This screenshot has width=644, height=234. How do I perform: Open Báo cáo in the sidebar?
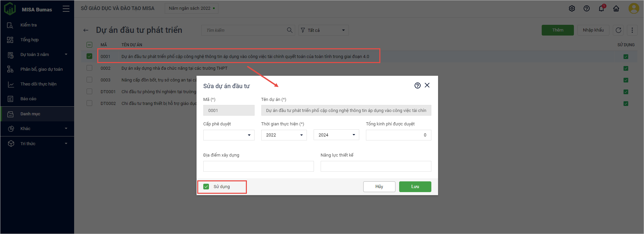tap(28, 99)
